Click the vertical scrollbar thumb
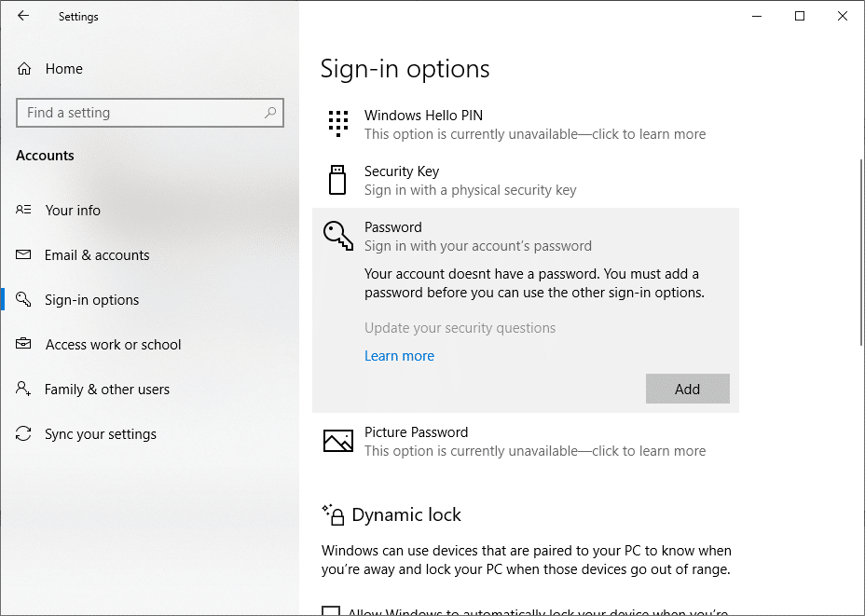The image size is (865, 616). tap(858, 252)
